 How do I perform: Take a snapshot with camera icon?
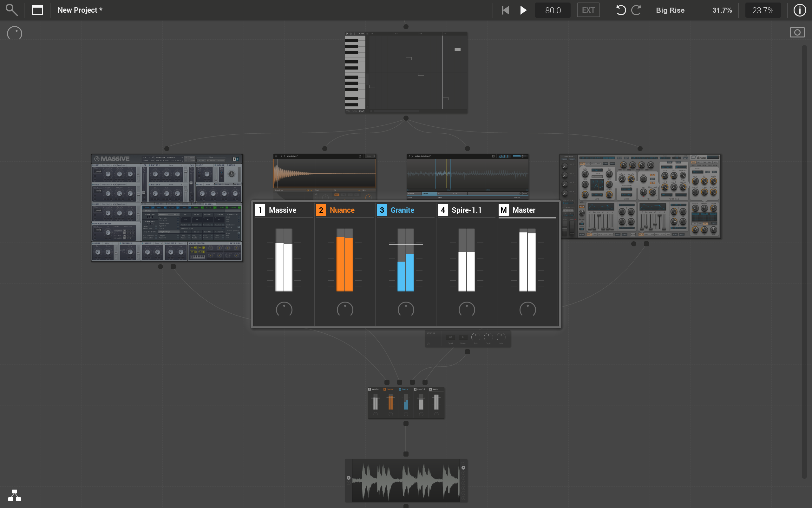coord(797,32)
